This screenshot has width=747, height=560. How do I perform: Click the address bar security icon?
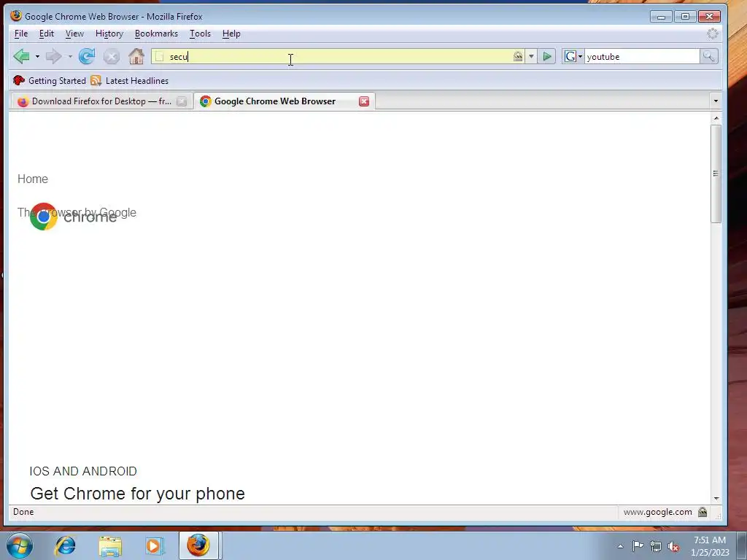pyautogui.click(x=518, y=57)
